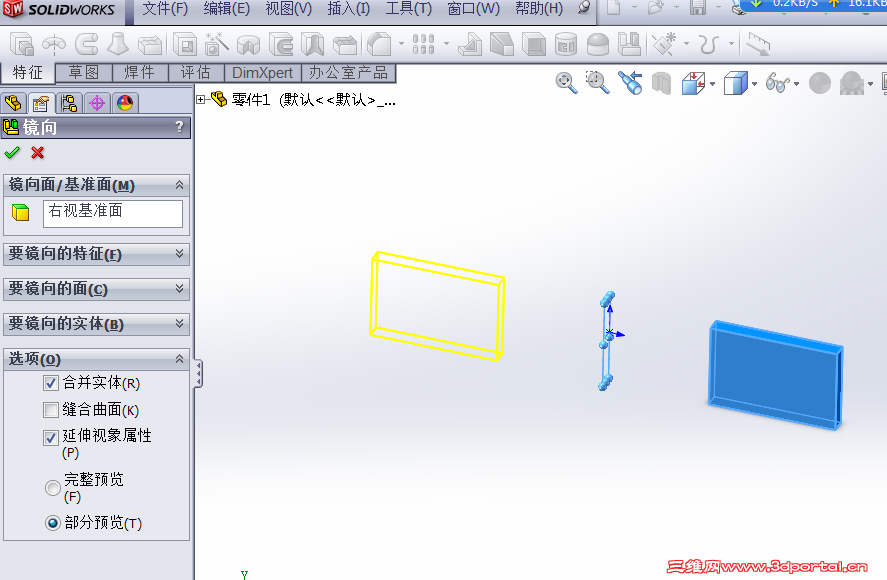Viewport: 887px width, 580px height.
Task: Cancel mirror with red X
Action: (x=37, y=153)
